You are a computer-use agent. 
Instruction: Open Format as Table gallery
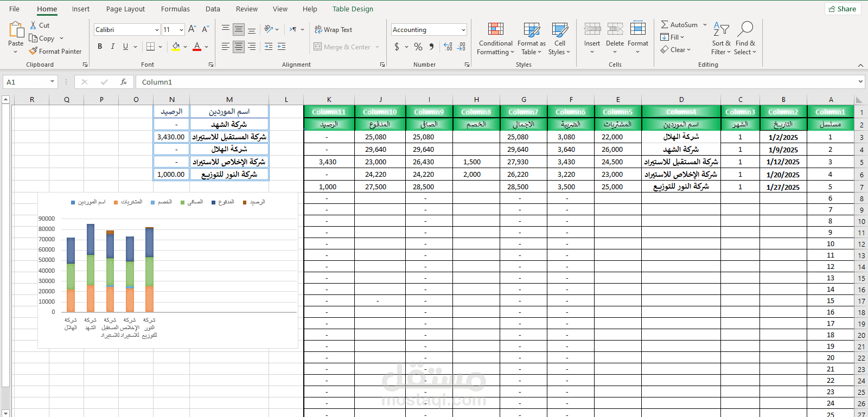coord(532,39)
